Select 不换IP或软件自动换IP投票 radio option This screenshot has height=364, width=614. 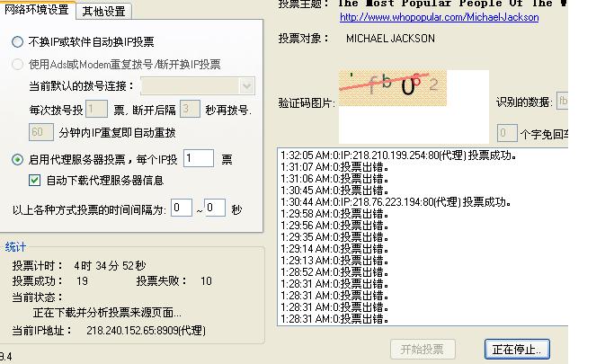click(x=18, y=42)
